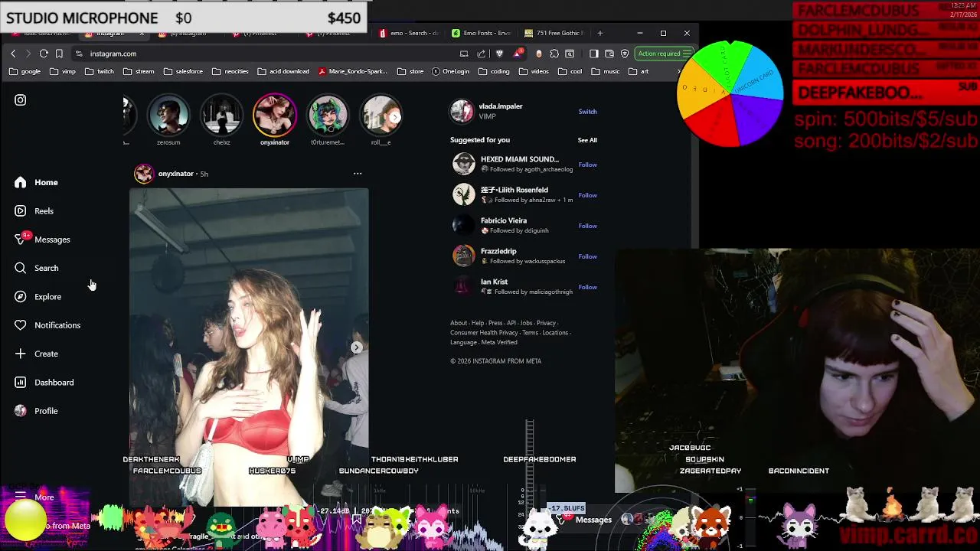Screen dimensions: 980x551
Task: Click bookmark page icon in toolbar
Action: pos(59,54)
